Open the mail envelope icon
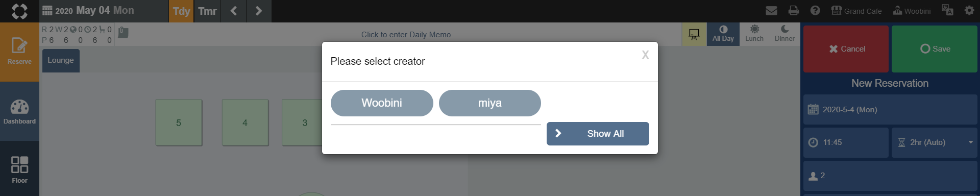Image resolution: width=980 pixels, height=196 pixels. click(771, 11)
